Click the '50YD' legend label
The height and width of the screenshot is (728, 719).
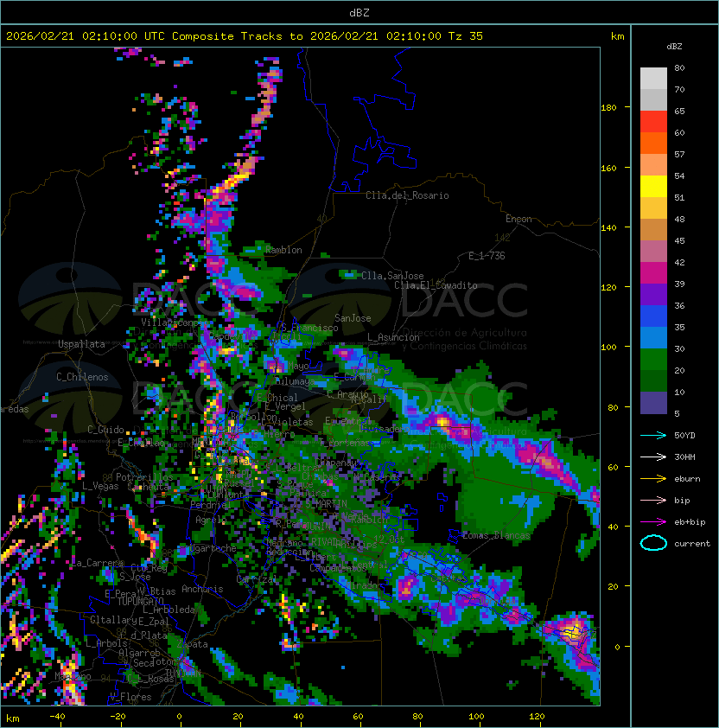684,435
